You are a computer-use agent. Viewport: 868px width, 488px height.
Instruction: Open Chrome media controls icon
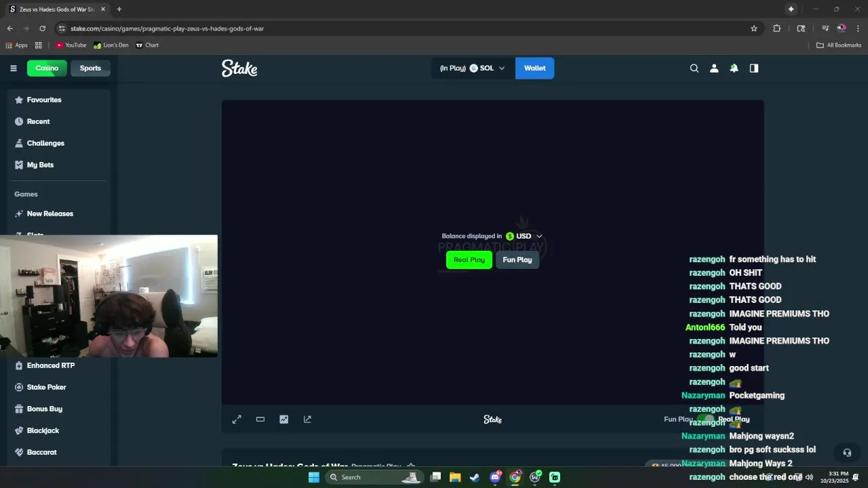(x=825, y=28)
